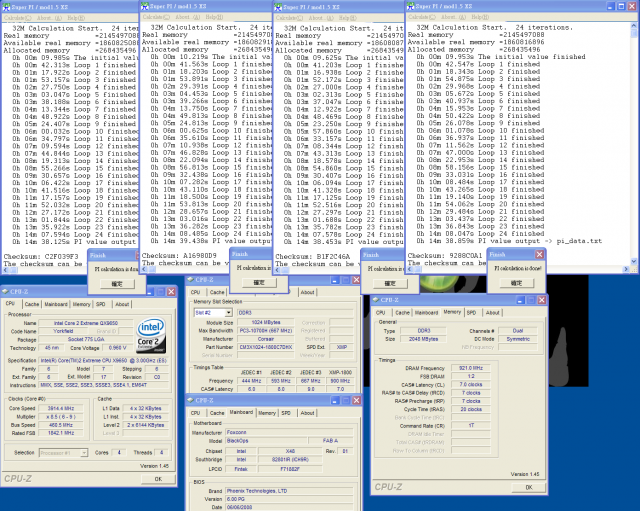This screenshot has width=640, height=511.
Task: Open About menu in Super PI with checksum C2F039F3
Action: (49, 18)
